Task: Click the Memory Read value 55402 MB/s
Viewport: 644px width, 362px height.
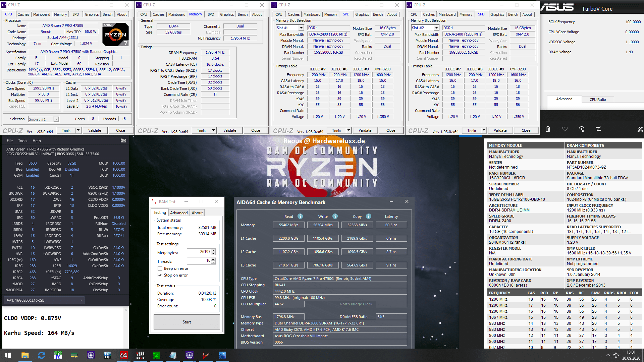Action: (x=288, y=225)
